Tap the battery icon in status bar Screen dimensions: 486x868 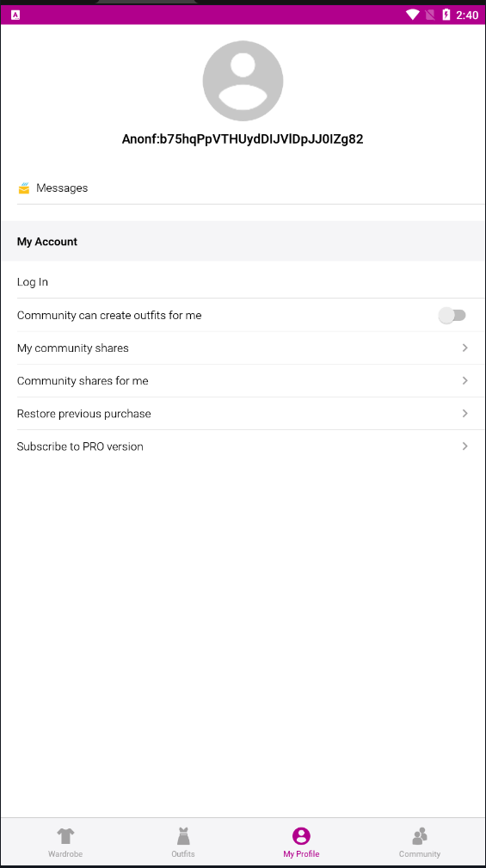pos(446,15)
